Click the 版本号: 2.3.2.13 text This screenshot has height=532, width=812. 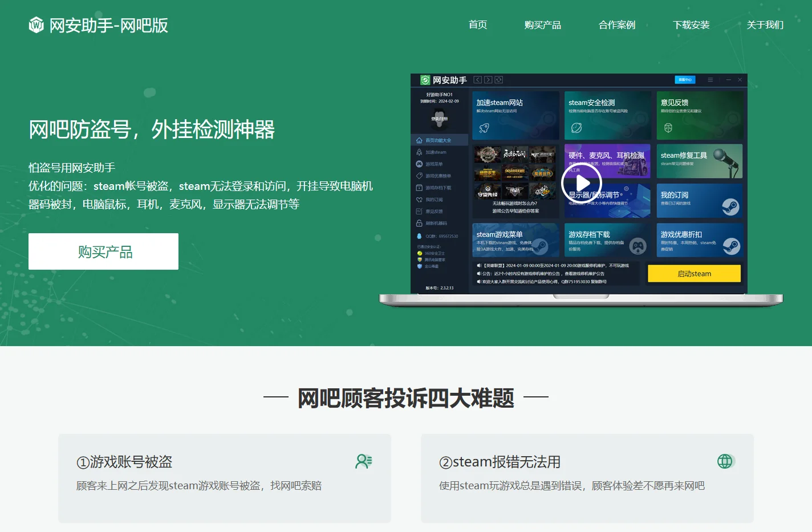click(x=440, y=288)
